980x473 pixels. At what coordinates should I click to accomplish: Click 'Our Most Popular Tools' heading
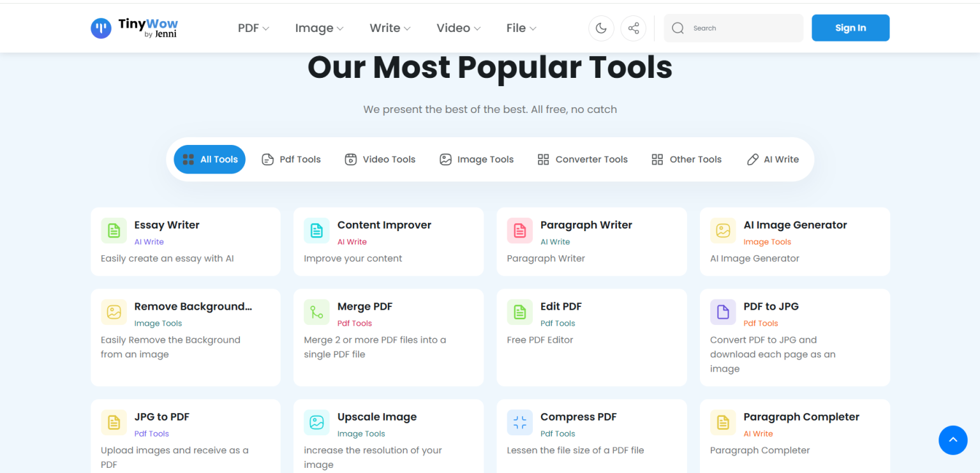(x=490, y=67)
